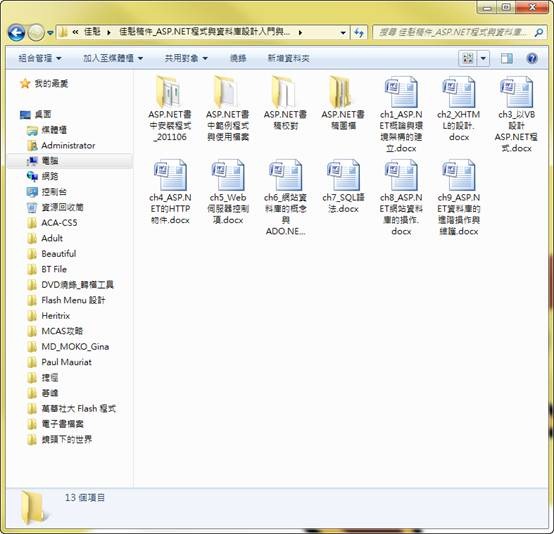Select ch6_網站資料庫的概念 document

[x=285, y=197]
